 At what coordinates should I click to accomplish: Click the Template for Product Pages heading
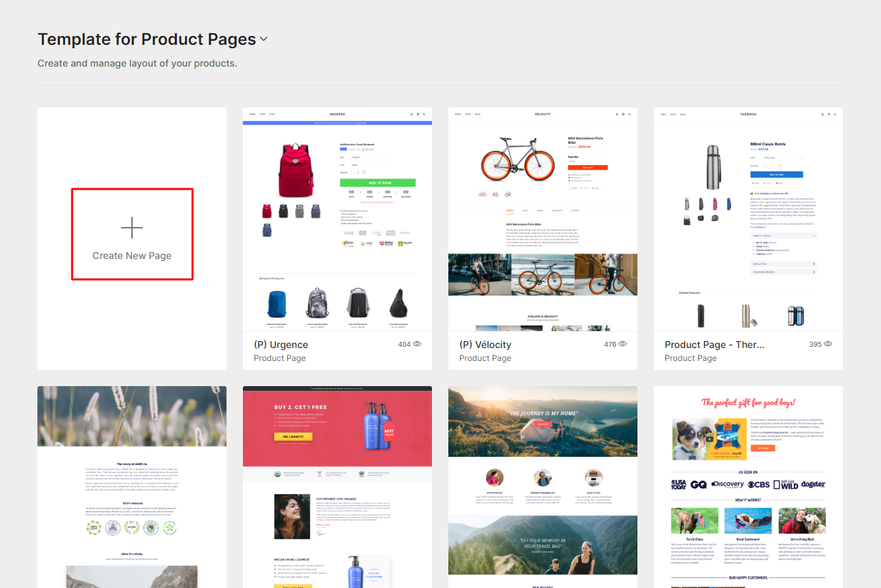point(146,39)
